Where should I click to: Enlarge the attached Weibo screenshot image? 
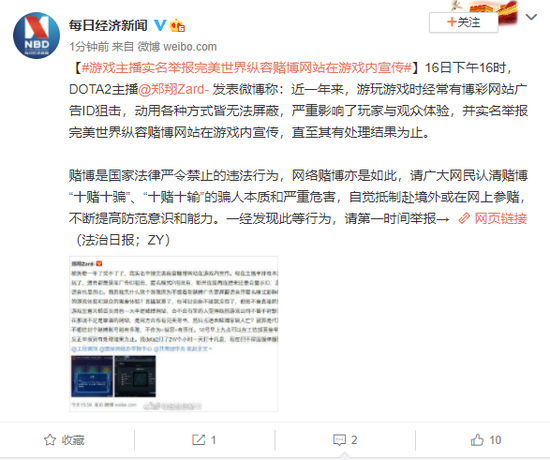(174, 334)
